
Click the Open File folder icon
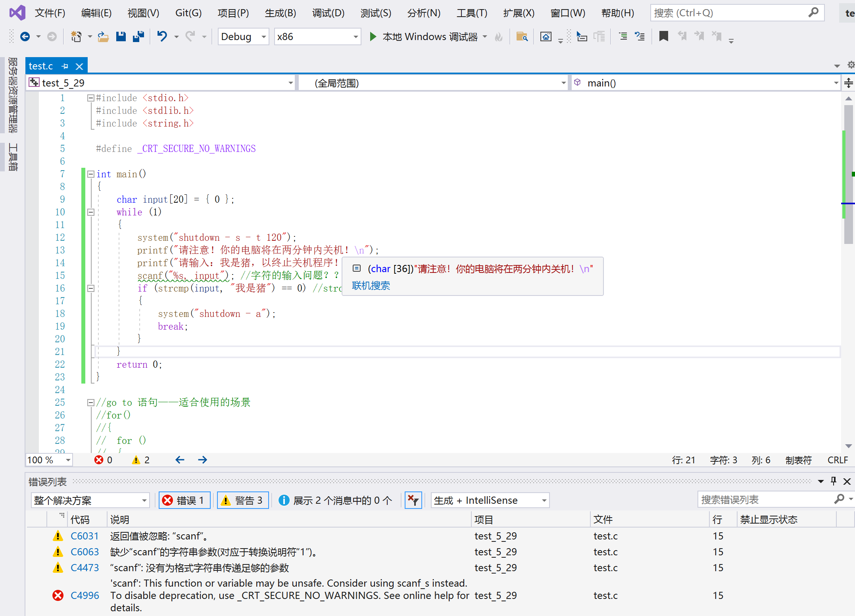pos(103,36)
